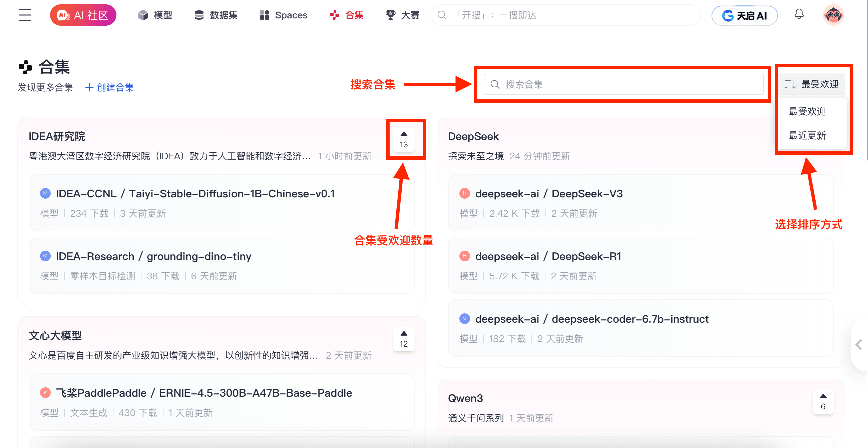Click avatar icon beside DeepSeek-V3
The height and width of the screenshot is (448, 868).
(465, 194)
